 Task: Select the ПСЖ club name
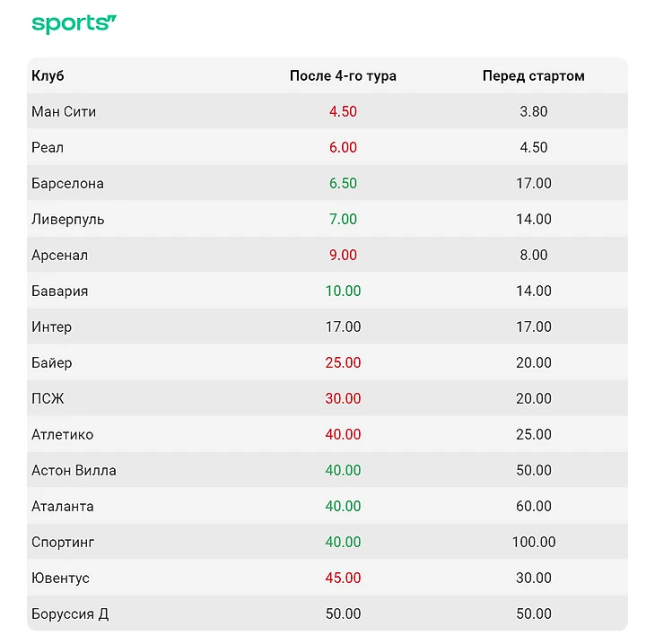point(48,399)
